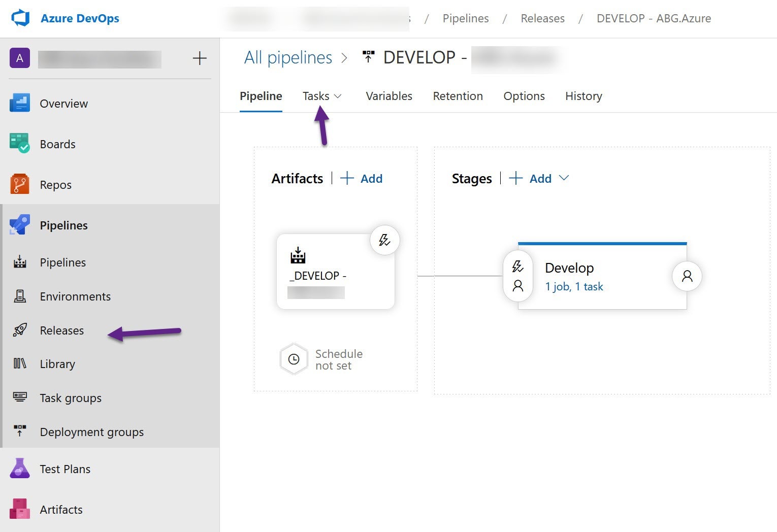Open the '1 job, 1 task' link
Viewport: 777px width, 532px height.
pos(574,287)
